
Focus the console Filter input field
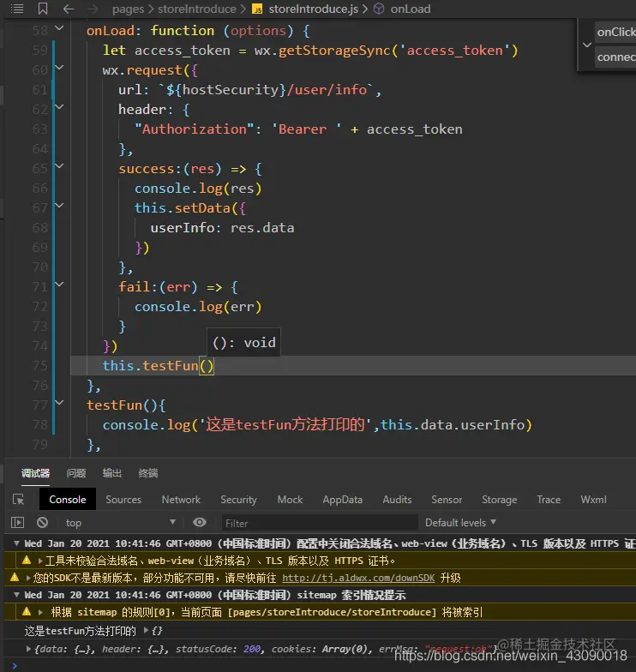pyautogui.click(x=320, y=523)
